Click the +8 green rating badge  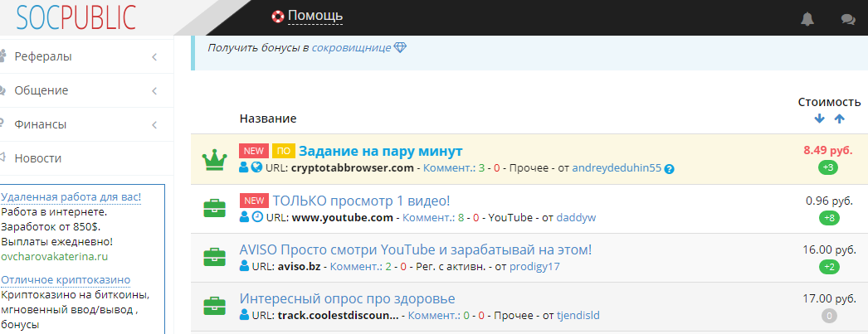(x=829, y=218)
